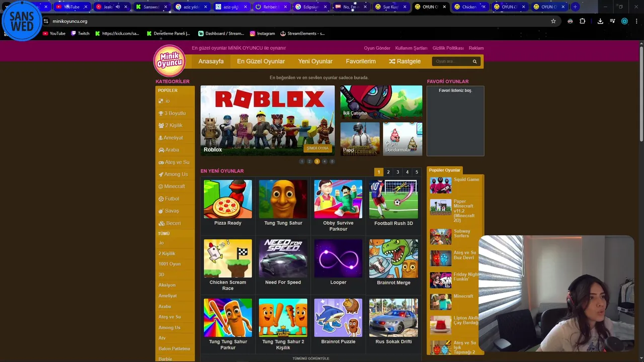Screen dimensions: 644x362
Task: Open the kick.com bookmark
Action: coord(117,34)
